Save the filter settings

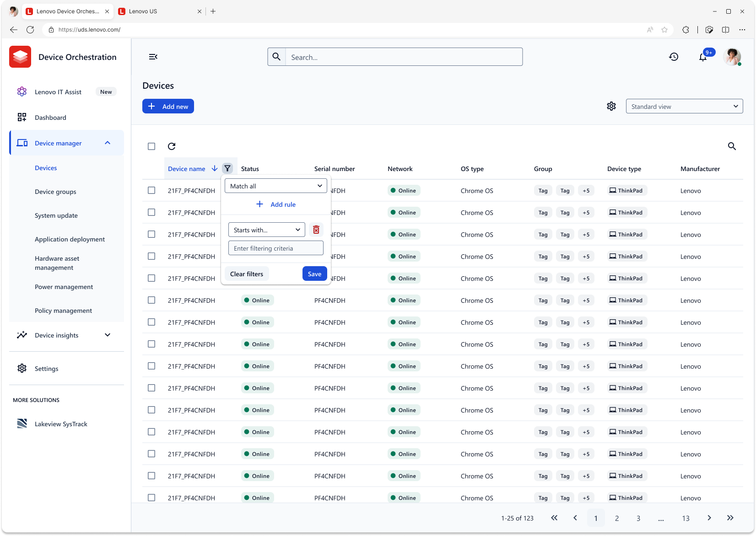pos(314,273)
